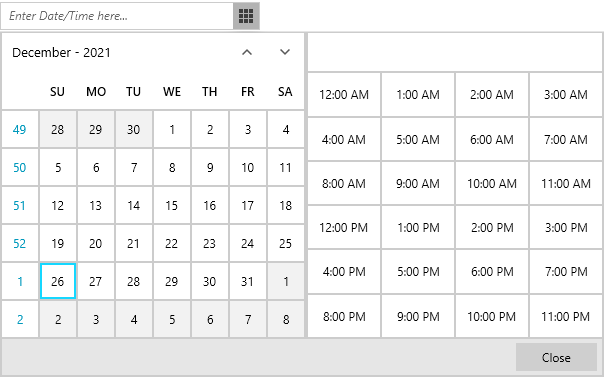Choose the 9:00 AM time slot
Viewport: 608px width, 378px height.
pos(418,183)
